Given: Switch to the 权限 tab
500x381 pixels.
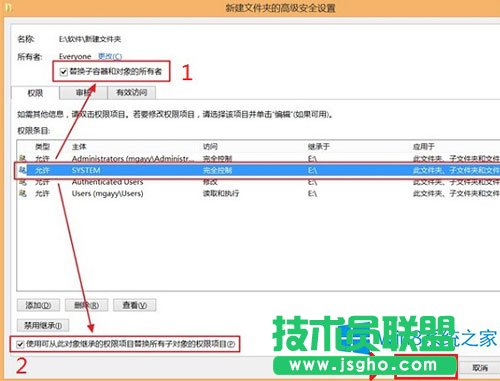Looking at the screenshot, I should point(35,93).
